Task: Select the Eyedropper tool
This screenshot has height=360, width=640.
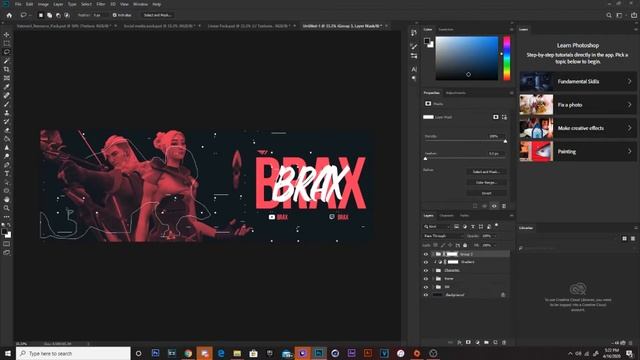Action: point(7,87)
